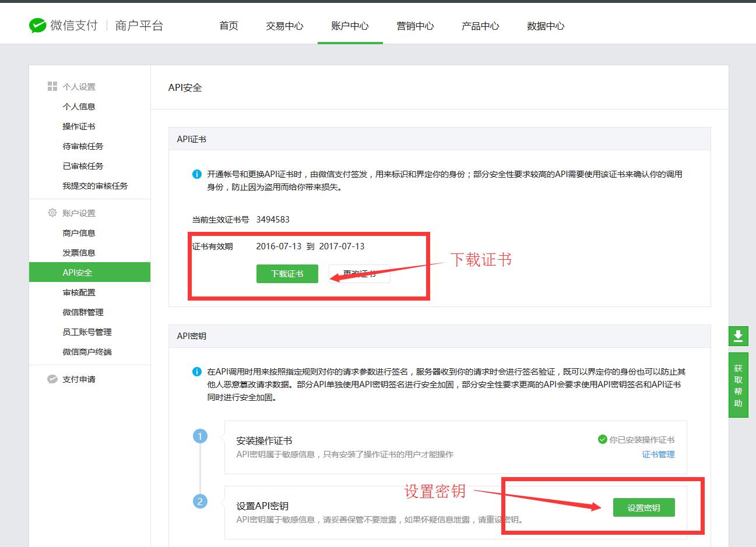Expand the 账户设置 sidebar section
The image size is (756, 547).
tap(79, 213)
